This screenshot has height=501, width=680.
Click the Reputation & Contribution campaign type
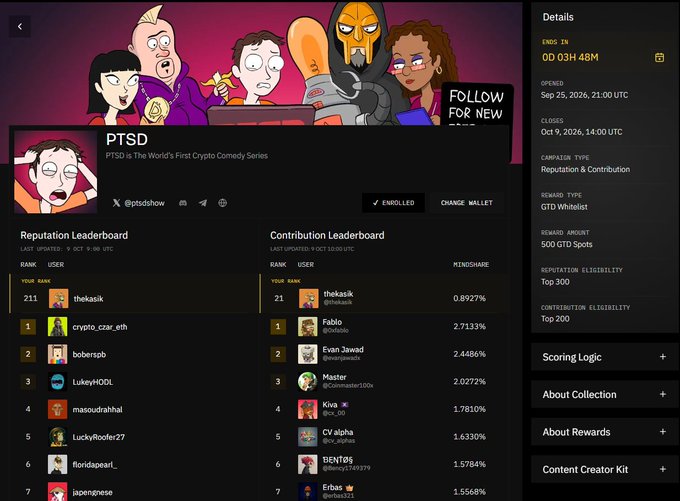585,169
